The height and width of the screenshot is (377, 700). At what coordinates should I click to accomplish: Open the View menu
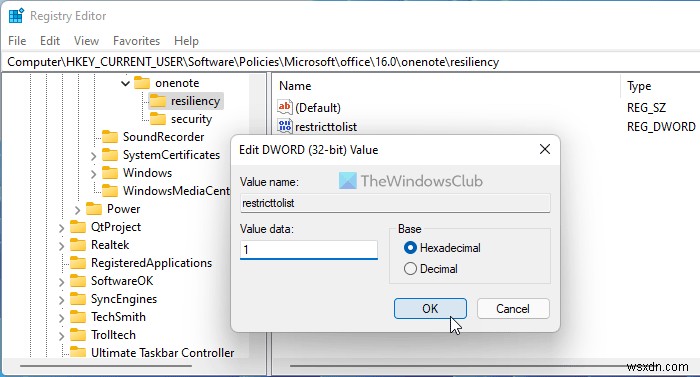[x=86, y=41]
